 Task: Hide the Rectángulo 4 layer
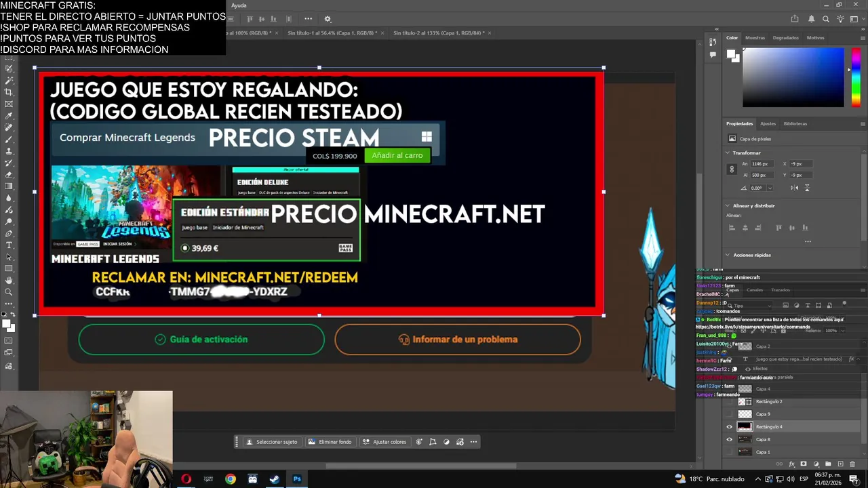click(x=730, y=427)
